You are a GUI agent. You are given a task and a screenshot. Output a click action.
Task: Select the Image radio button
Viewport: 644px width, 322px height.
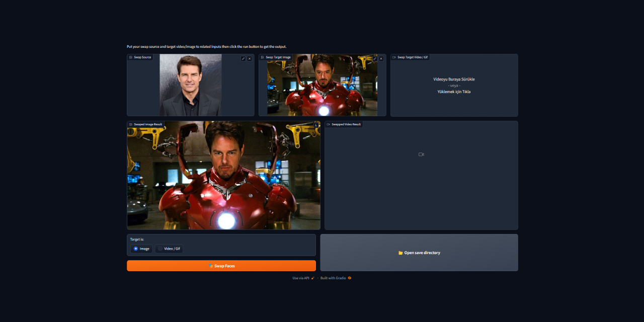click(134, 249)
